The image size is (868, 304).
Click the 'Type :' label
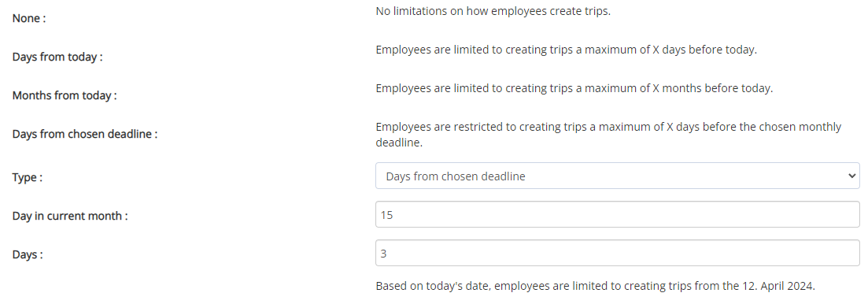pos(27,178)
